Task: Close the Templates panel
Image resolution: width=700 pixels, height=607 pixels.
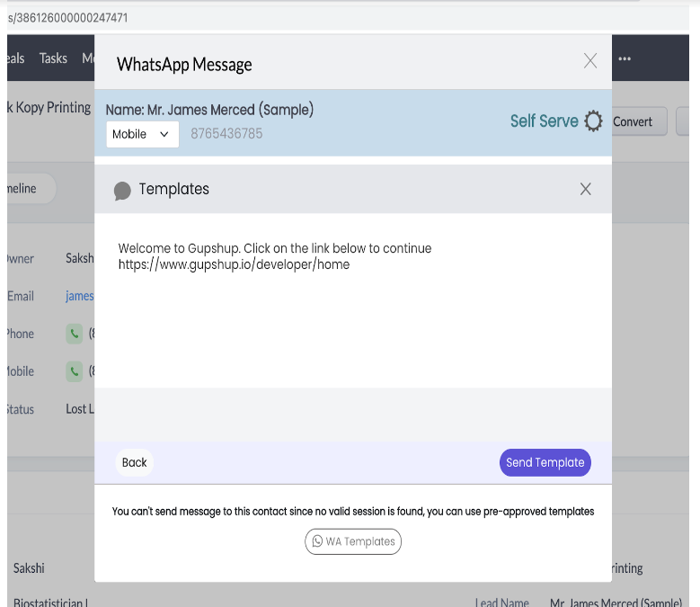Action: pyautogui.click(x=585, y=189)
